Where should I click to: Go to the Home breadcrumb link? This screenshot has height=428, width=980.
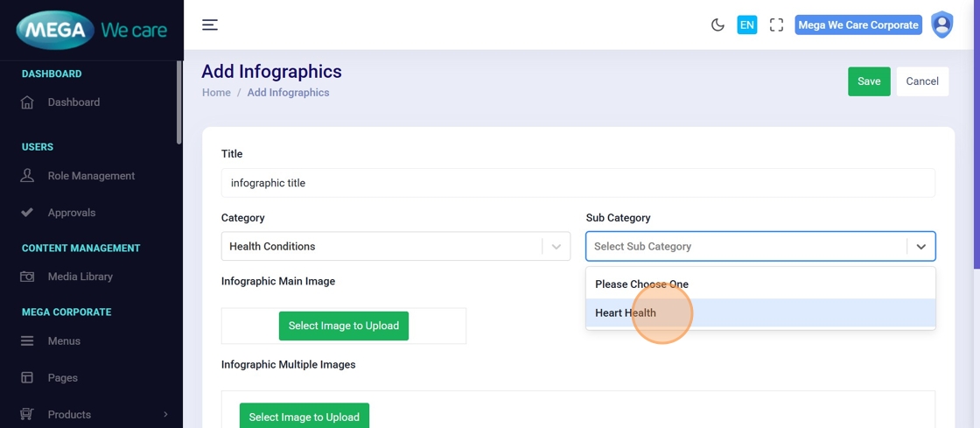pyautogui.click(x=216, y=93)
